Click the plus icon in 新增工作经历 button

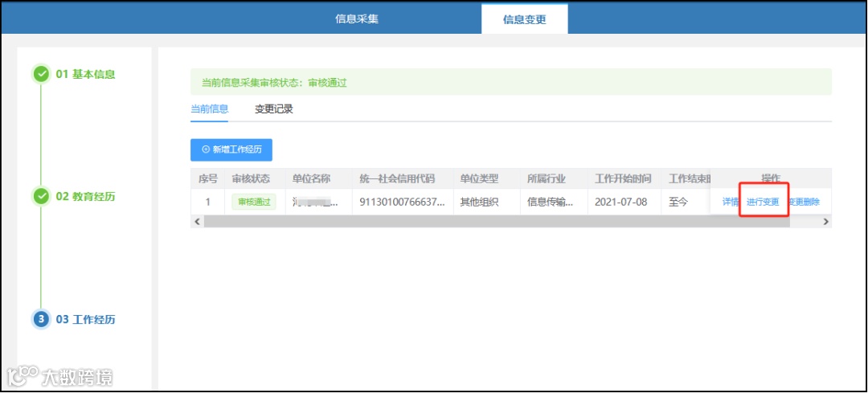pos(206,149)
